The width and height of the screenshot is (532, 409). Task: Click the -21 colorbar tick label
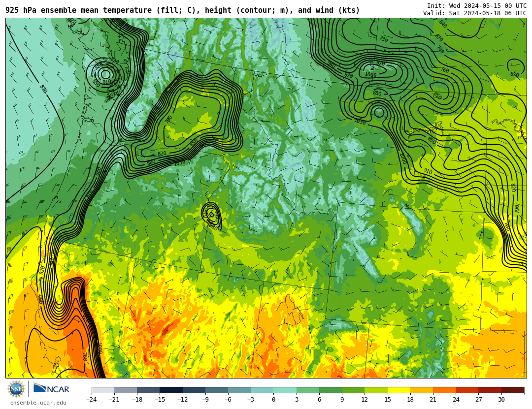tap(114, 400)
